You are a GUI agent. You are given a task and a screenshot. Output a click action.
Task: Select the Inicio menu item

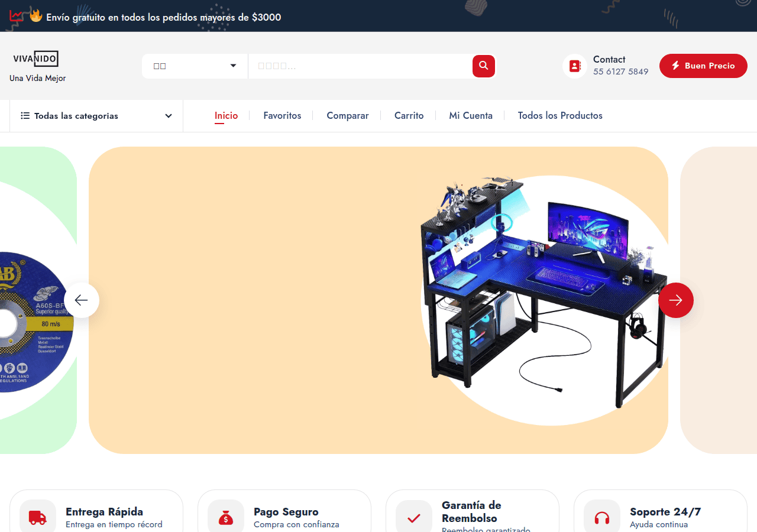click(226, 116)
